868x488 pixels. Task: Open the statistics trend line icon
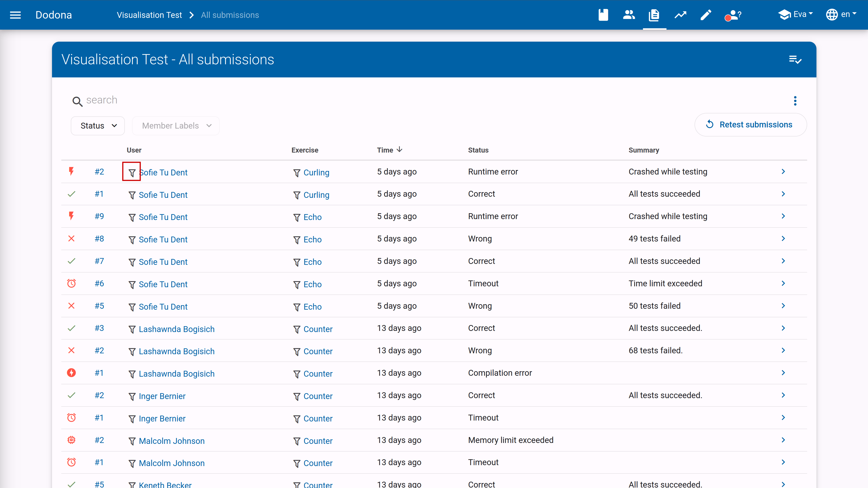coord(680,15)
